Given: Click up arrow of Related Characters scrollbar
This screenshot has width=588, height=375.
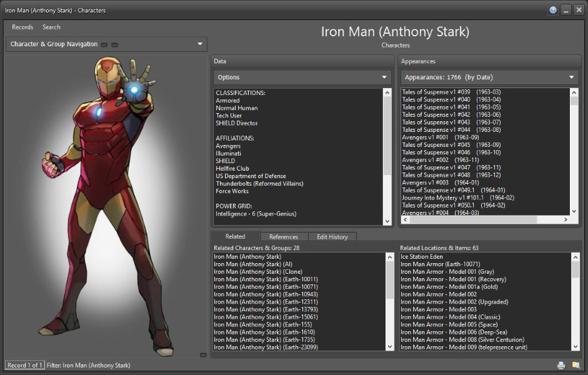Looking at the screenshot, I should coord(390,257).
